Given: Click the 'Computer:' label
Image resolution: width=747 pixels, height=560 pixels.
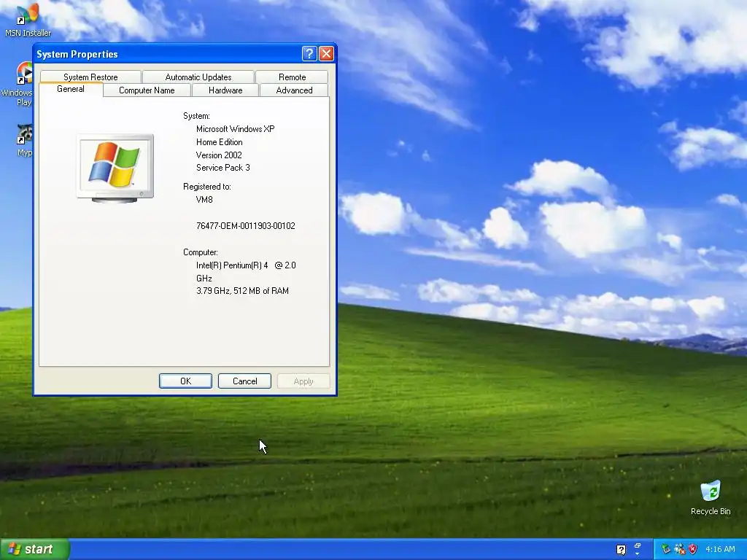Looking at the screenshot, I should [200, 252].
